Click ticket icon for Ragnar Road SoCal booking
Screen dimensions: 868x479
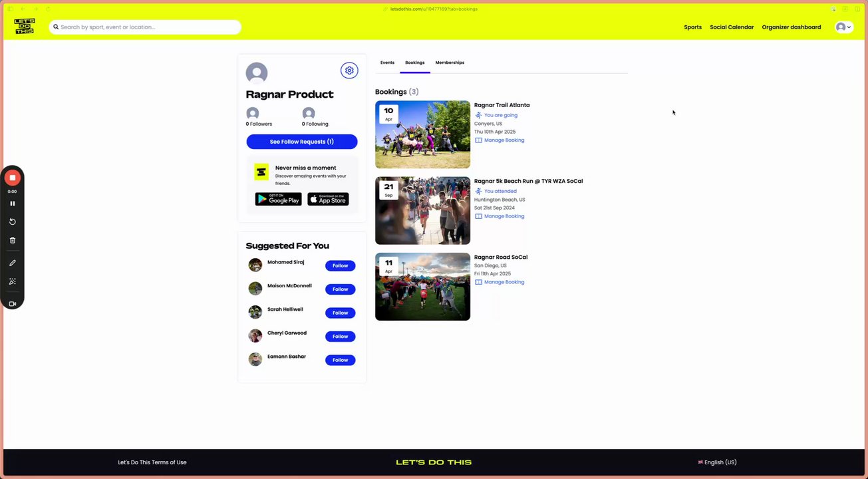coord(478,282)
